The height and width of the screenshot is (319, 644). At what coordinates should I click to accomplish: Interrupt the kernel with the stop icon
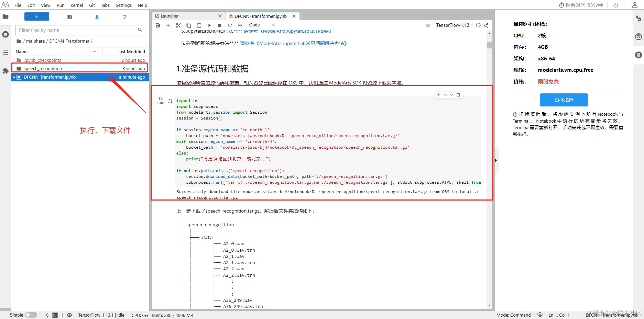coord(220,25)
